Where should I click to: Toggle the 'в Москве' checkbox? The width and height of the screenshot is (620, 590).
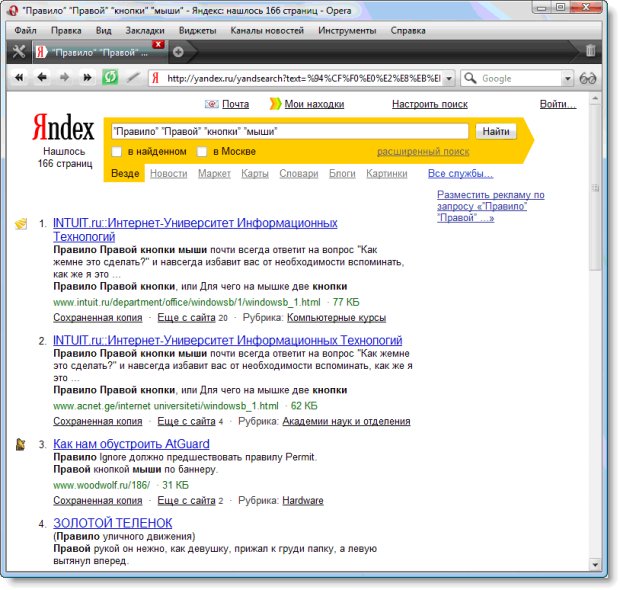202,152
